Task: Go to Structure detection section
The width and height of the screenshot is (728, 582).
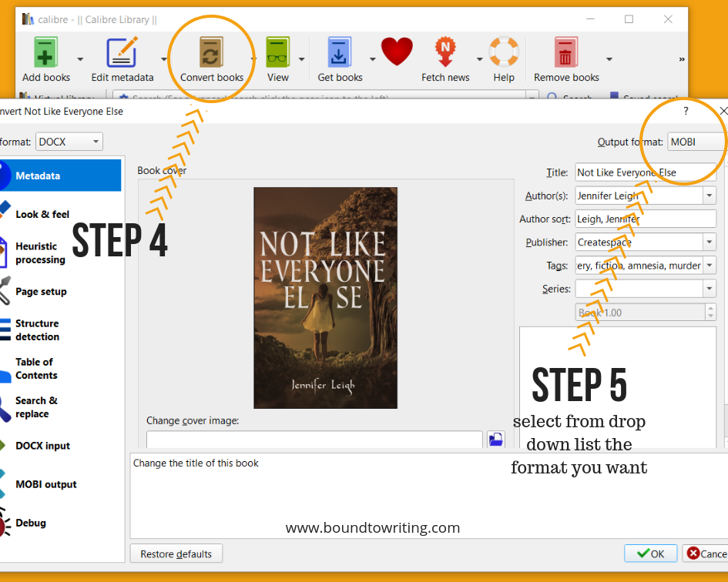Action: pos(60,330)
